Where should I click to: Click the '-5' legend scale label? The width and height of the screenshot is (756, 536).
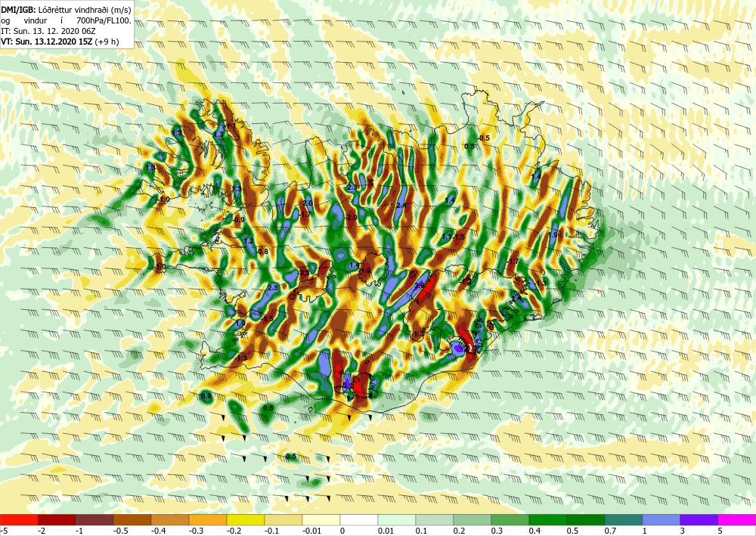click(4, 531)
